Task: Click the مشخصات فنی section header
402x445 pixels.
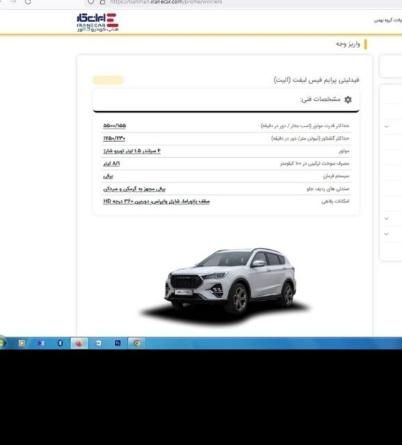Action: (x=226, y=100)
